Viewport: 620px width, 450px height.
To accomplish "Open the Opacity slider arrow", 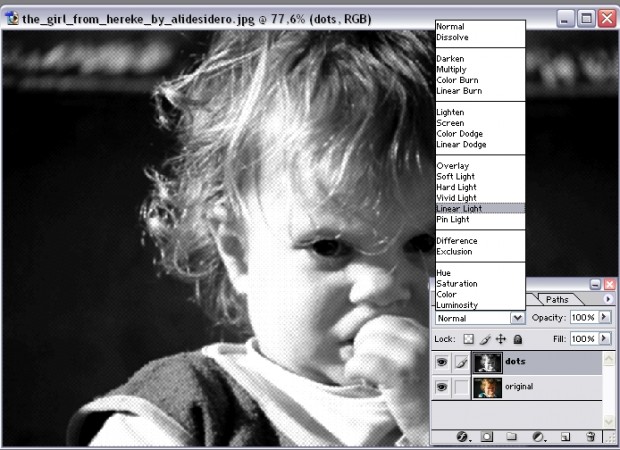I will tap(604, 317).
